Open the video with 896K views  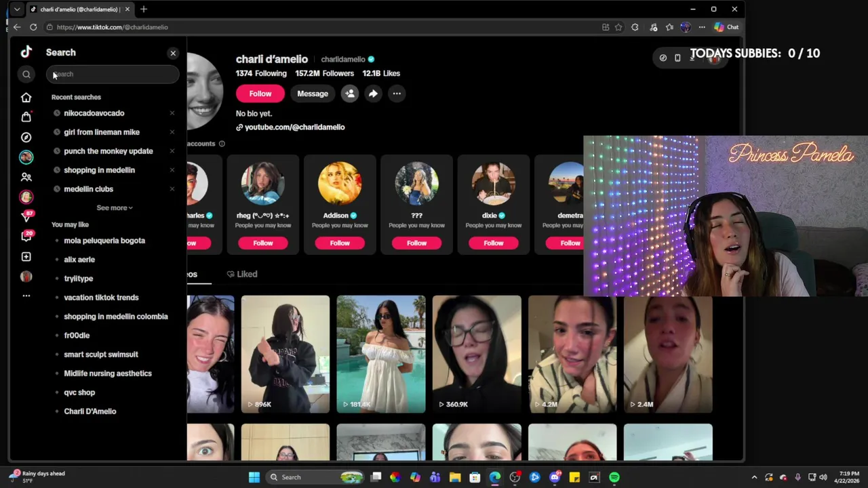click(x=285, y=354)
